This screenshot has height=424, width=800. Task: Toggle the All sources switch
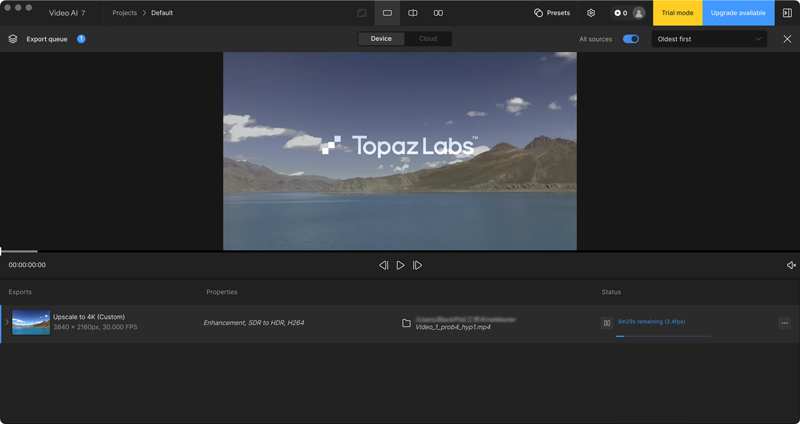[x=631, y=39]
